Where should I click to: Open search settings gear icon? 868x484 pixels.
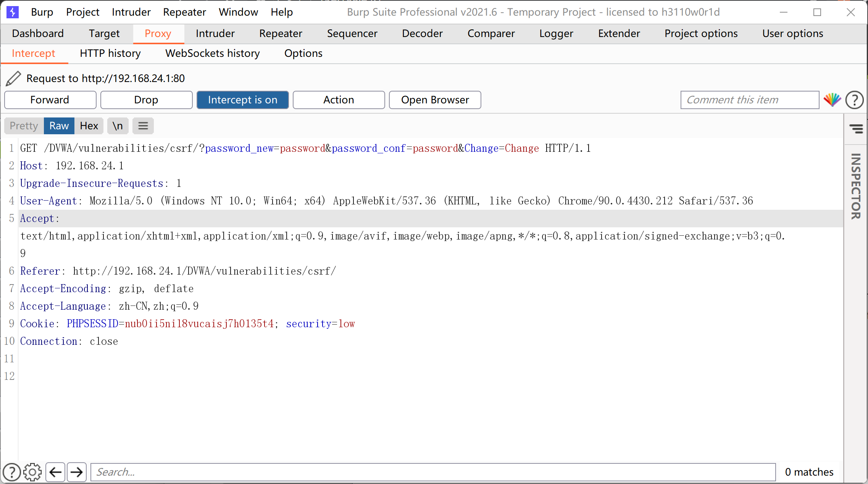click(x=32, y=472)
